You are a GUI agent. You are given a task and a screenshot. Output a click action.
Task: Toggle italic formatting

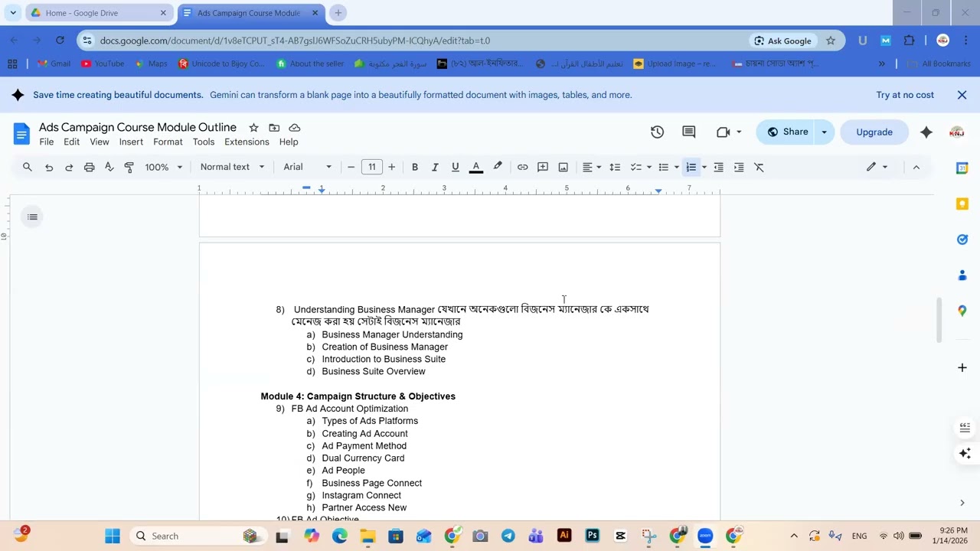[x=435, y=167]
